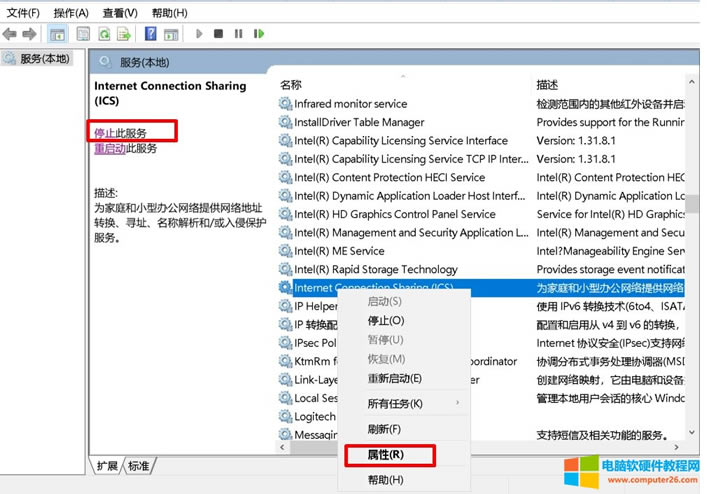This screenshot has width=707, height=494.
Task: Click gear icon of Local Session row
Action: [285, 398]
